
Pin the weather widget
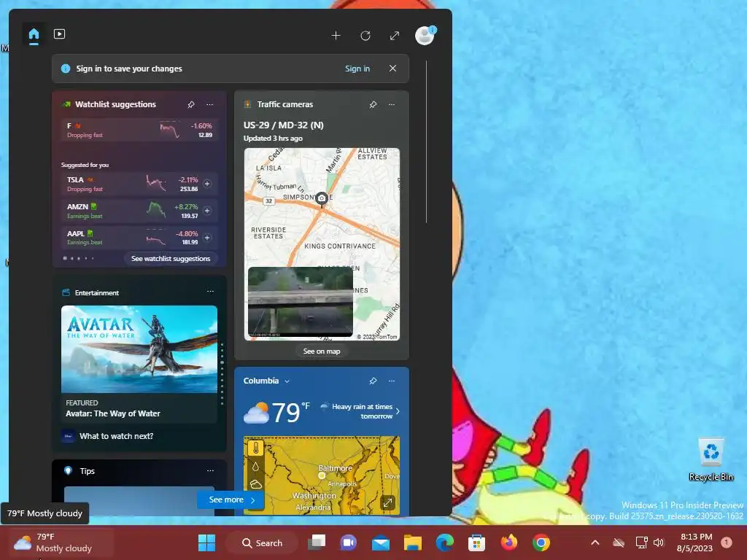coord(373,381)
